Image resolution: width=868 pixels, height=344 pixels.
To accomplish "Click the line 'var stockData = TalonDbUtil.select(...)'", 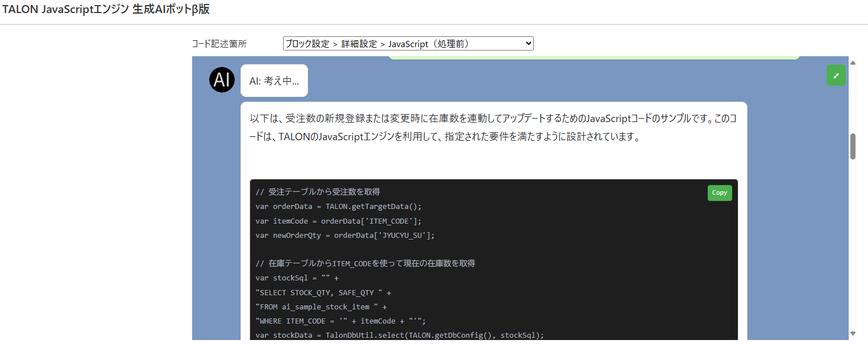I will pyautogui.click(x=400, y=335).
